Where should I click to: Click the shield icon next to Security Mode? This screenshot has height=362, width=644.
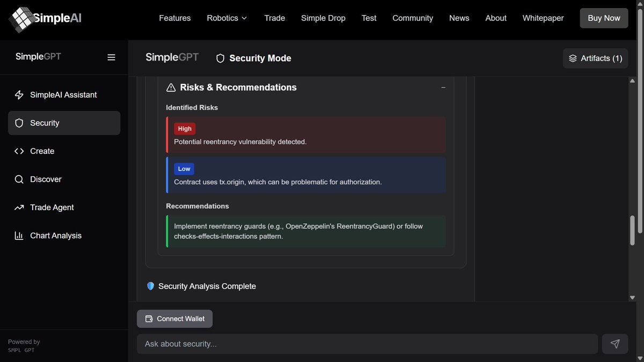(x=220, y=58)
